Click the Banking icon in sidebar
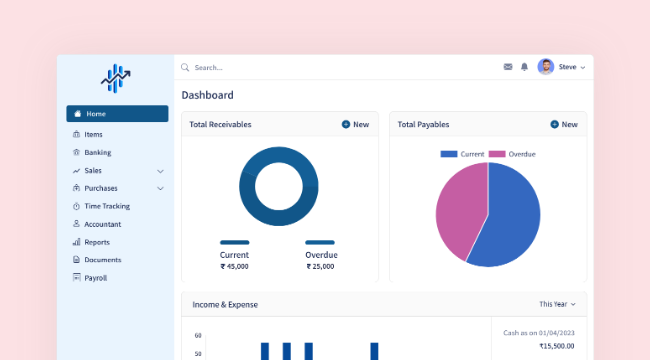Screen dimensions: 650x360 click(x=76, y=152)
